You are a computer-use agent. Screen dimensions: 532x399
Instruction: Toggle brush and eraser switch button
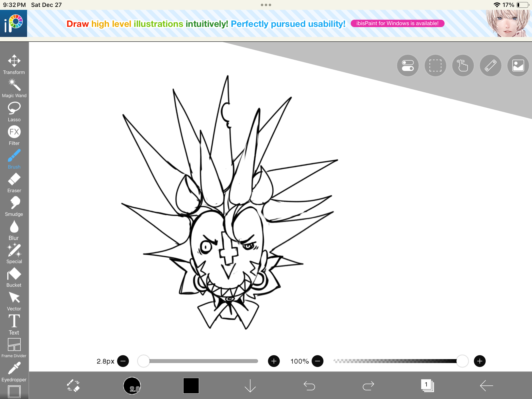point(73,385)
